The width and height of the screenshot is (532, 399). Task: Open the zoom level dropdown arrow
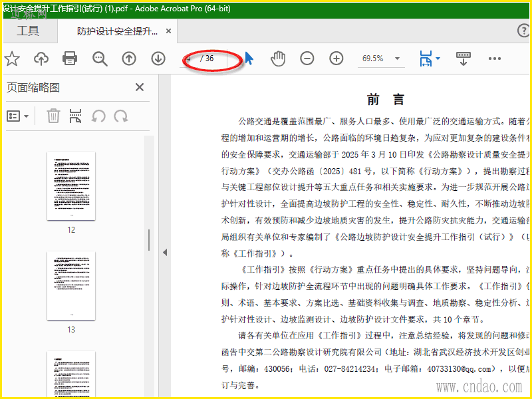click(397, 59)
